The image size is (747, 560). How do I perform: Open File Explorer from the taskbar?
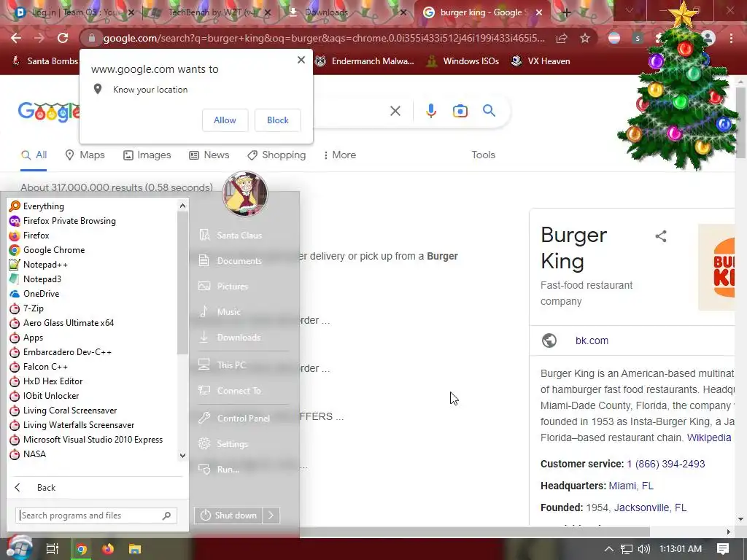pos(135,549)
